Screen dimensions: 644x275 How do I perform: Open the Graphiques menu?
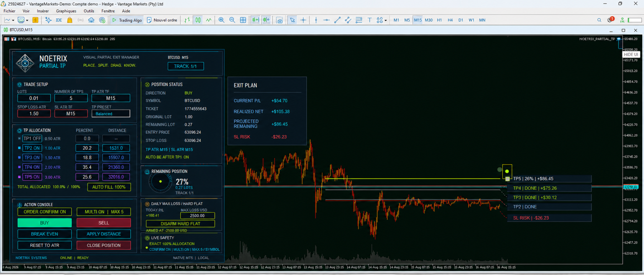66,11
